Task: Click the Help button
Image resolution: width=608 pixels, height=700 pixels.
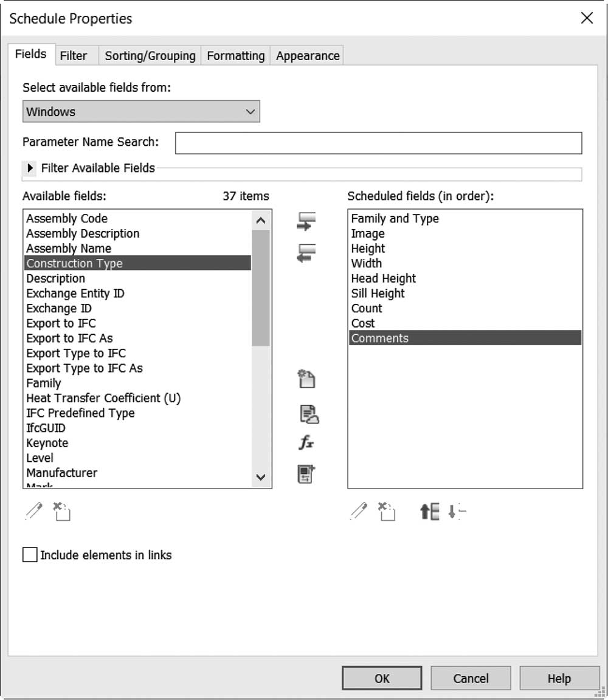Action: tap(559, 679)
